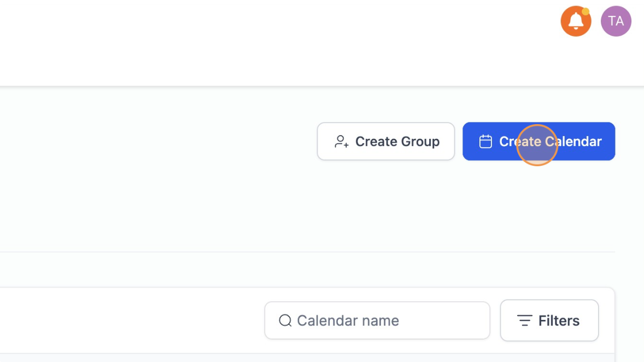Select the word "Group" on the white button
The width and height of the screenshot is (644, 362).
pyautogui.click(x=418, y=142)
